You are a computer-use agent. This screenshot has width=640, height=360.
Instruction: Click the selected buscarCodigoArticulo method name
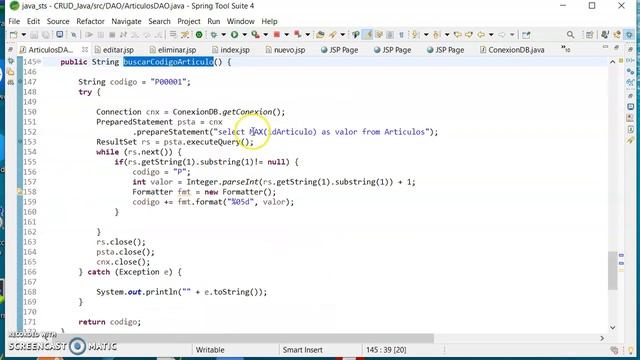[168, 62]
